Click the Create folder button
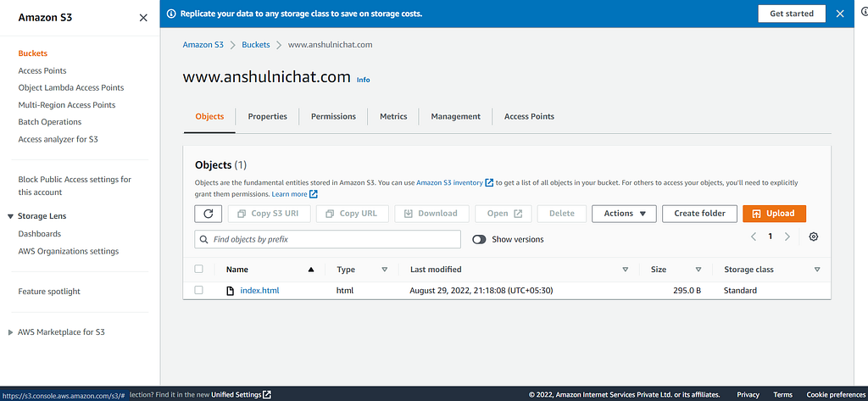This screenshot has width=868, height=401. click(699, 214)
